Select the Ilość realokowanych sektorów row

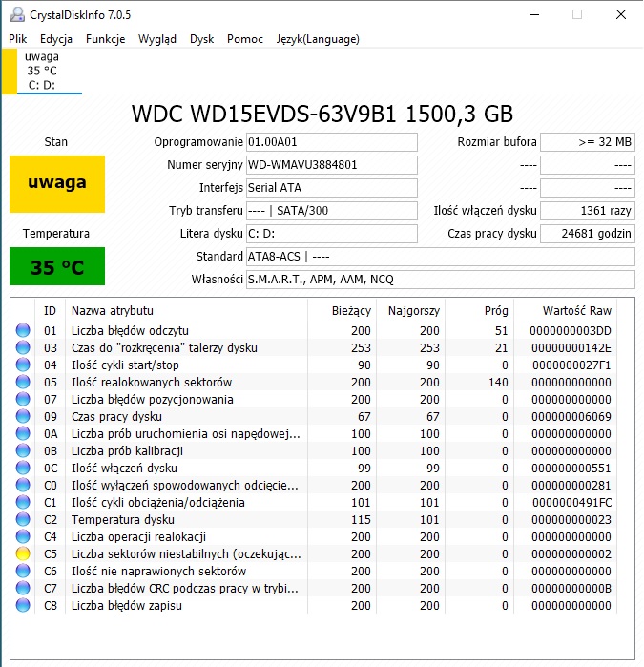[314, 382]
